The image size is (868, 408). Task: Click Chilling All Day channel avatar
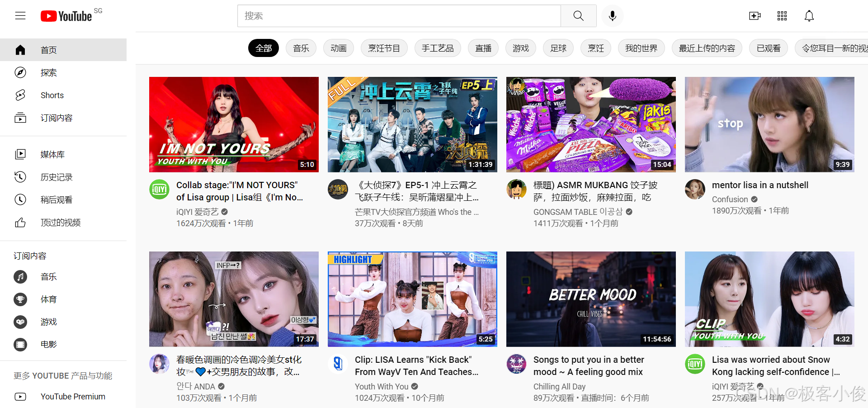tap(516, 364)
